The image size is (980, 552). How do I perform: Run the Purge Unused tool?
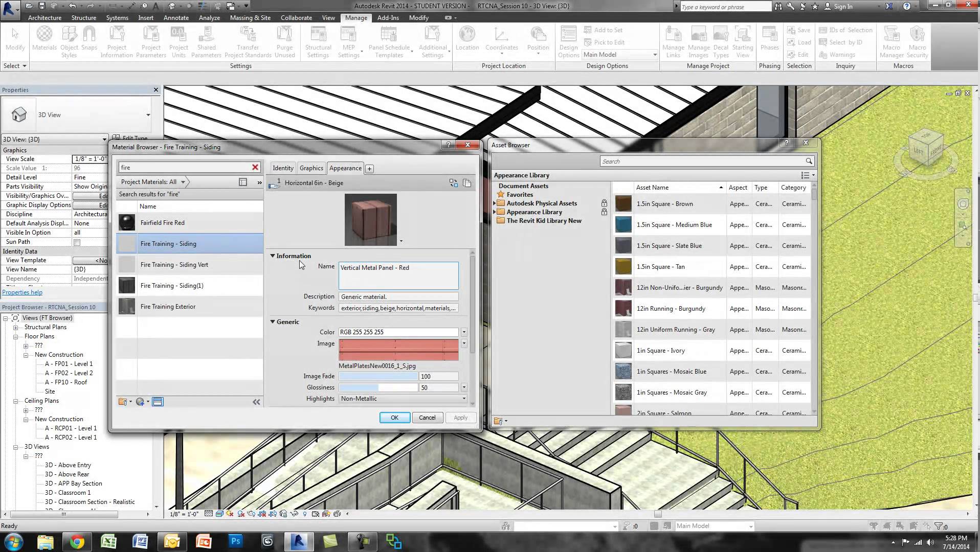pos(285,42)
